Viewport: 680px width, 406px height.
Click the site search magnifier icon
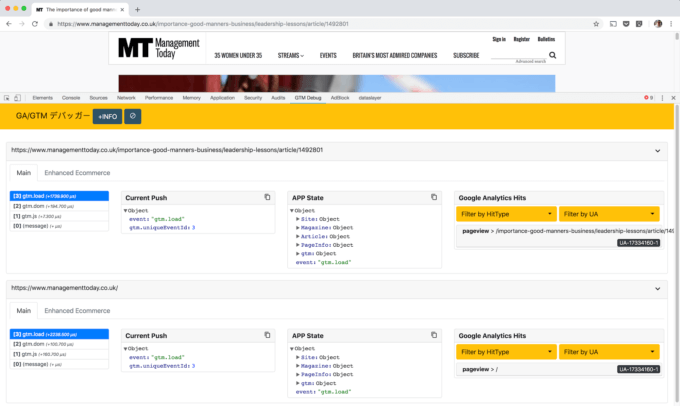[552, 55]
